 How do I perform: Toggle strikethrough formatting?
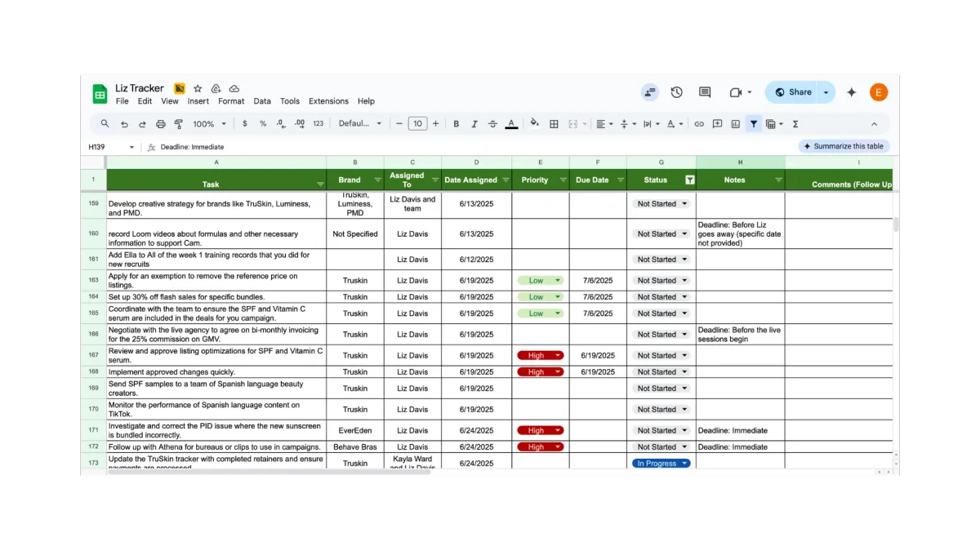pos(492,124)
